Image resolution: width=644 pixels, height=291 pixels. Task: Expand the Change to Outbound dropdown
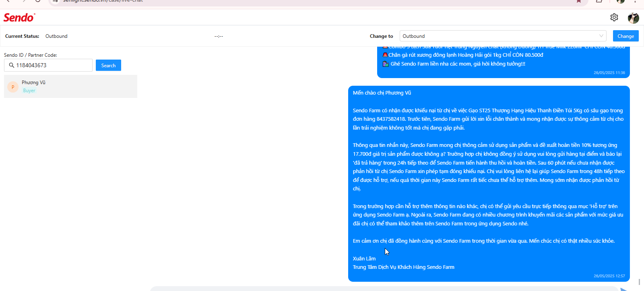503,36
